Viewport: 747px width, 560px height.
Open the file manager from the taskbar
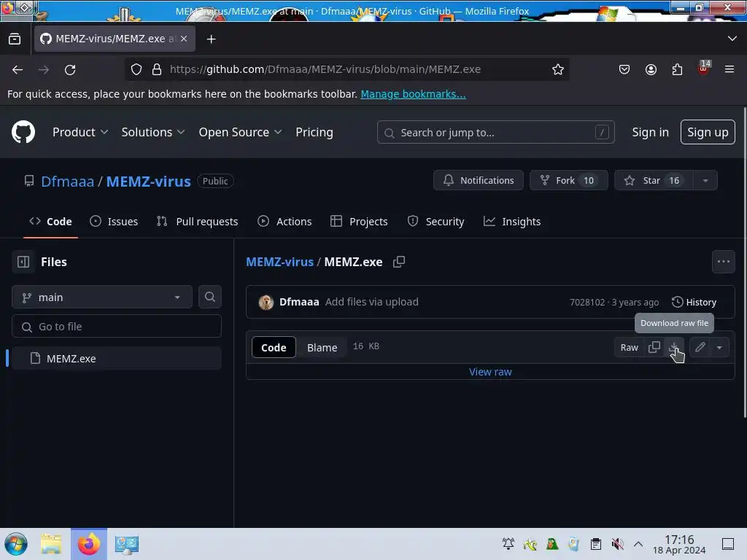point(51,544)
